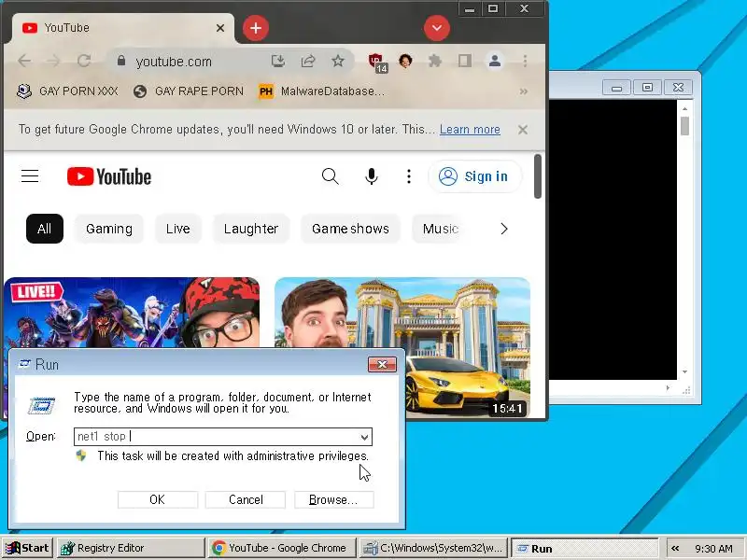Image resolution: width=747 pixels, height=560 pixels.
Task: Expand the bookmarks overflow chevron
Action: coord(524,91)
